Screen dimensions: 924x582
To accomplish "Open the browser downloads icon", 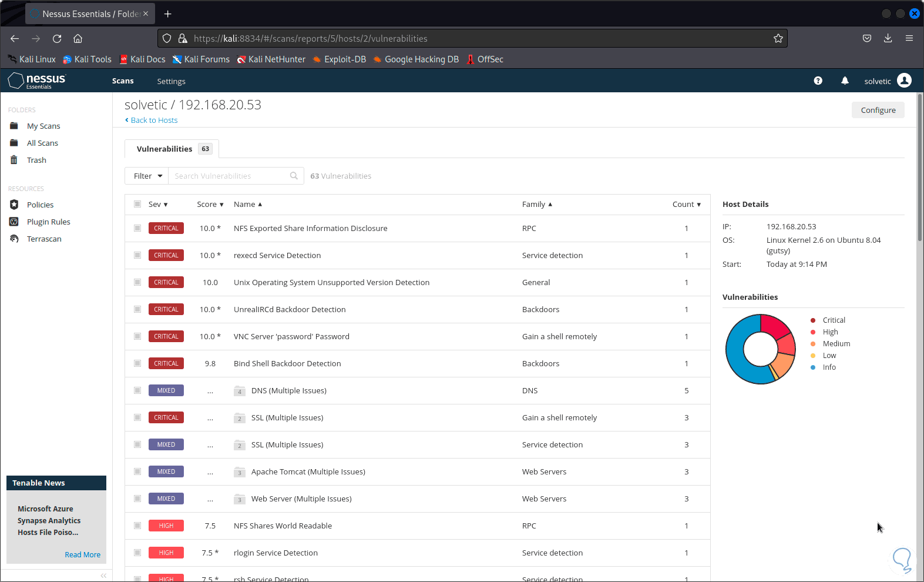I will [888, 38].
